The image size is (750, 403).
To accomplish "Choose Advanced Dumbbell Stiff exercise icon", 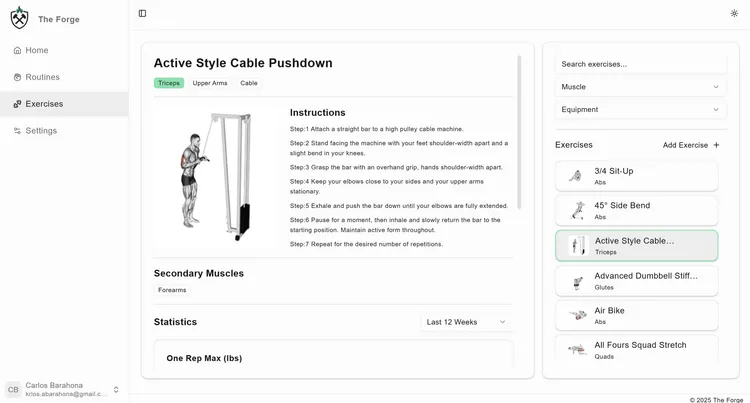I will [x=577, y=281].
